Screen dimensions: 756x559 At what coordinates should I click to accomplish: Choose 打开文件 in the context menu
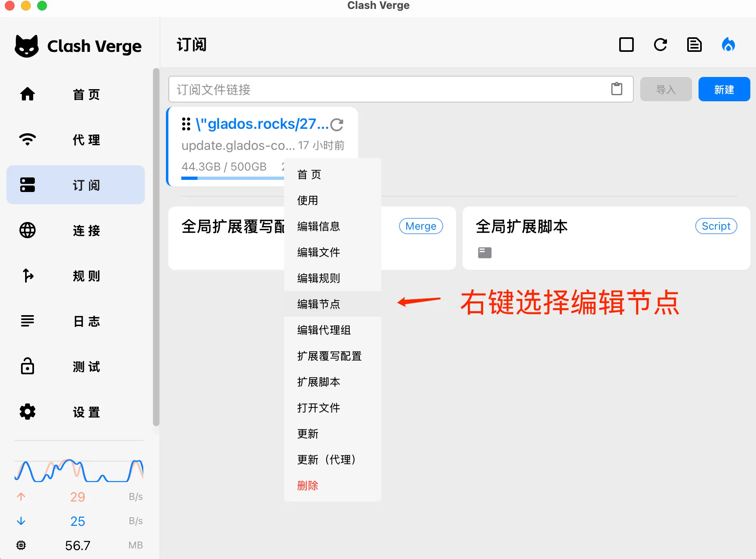318,408
